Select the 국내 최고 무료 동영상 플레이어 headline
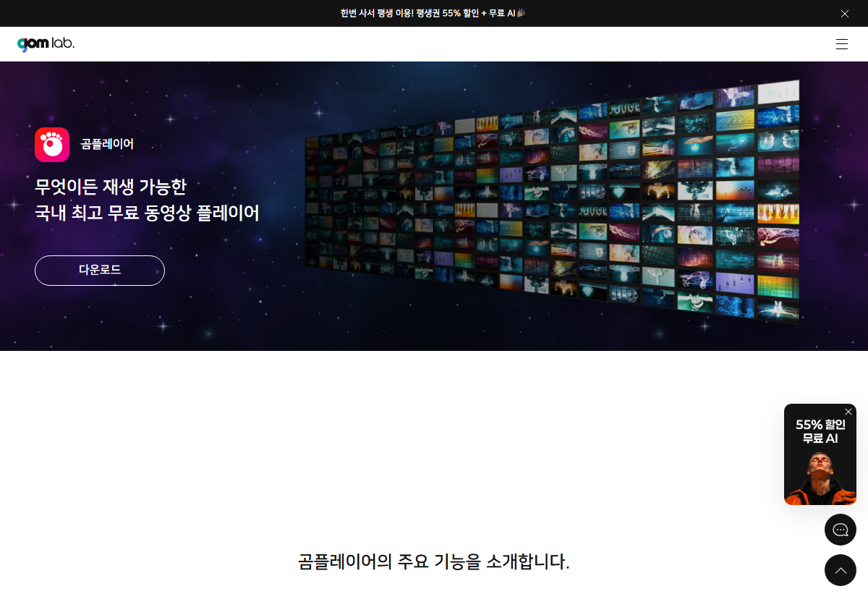The image size is (868, 615). pos(147,213)
